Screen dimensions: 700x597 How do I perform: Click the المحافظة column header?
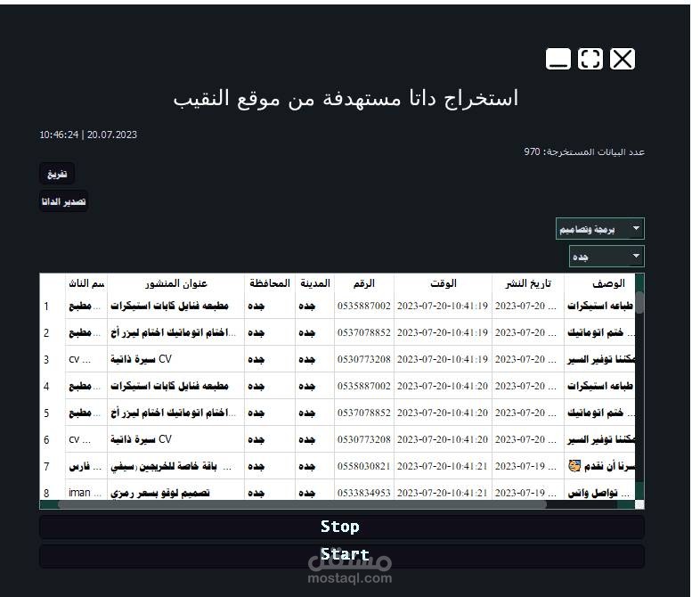coord(270,283)
